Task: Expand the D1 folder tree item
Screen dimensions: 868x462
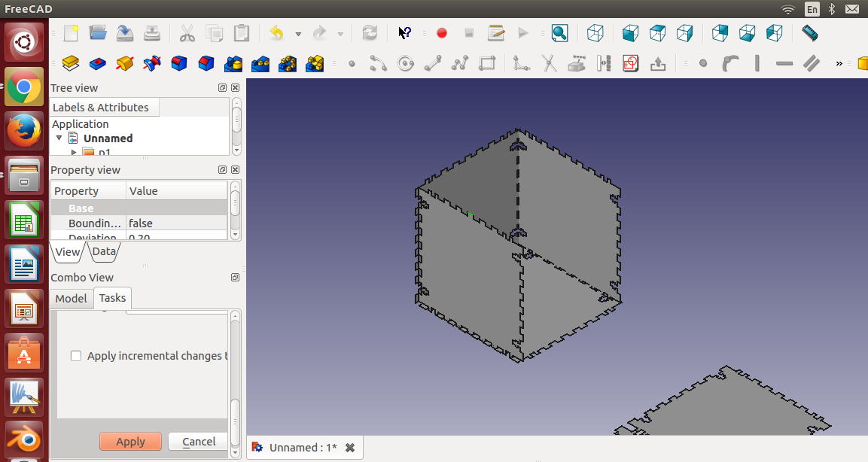Action: (74, 151)
